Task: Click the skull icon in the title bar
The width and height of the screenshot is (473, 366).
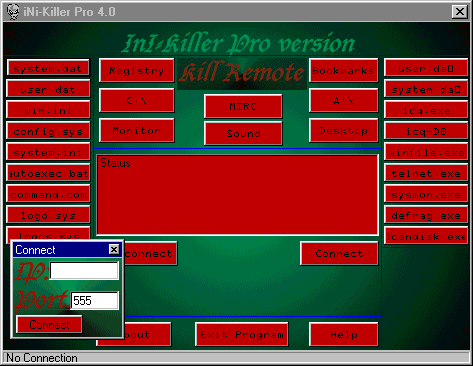Action: pyautogui.click(x=13, y=12)
